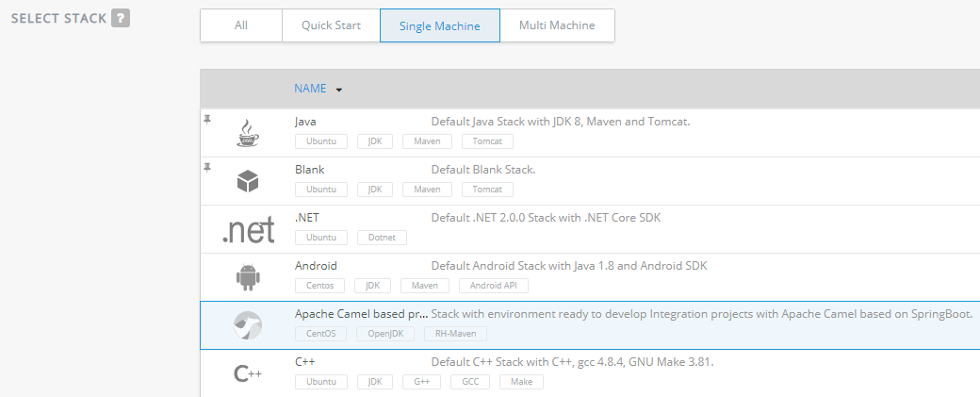980x397 pixels.
Task: Click the Ubuntu tag in Java row
Action: 321,141
